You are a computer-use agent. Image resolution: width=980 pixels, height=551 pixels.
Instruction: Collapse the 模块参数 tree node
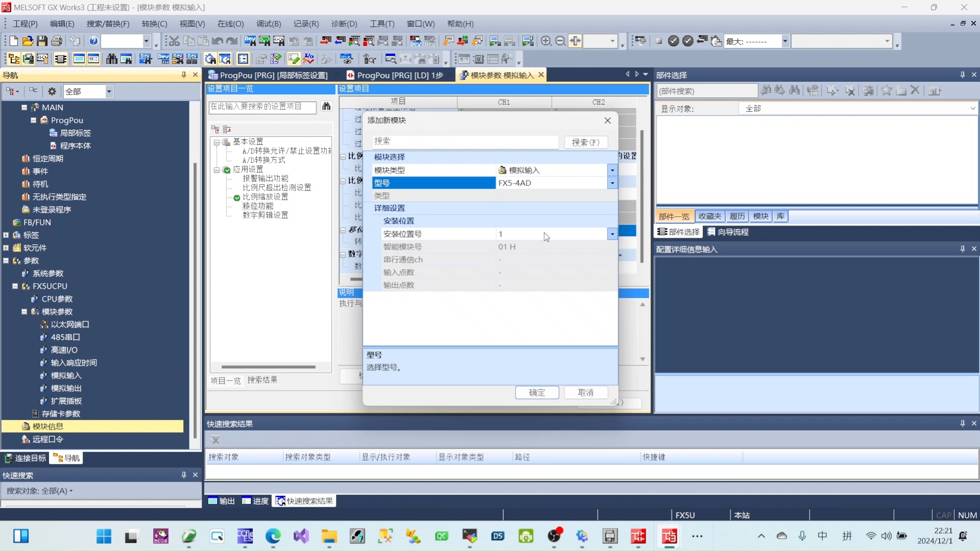coord(24,312)
